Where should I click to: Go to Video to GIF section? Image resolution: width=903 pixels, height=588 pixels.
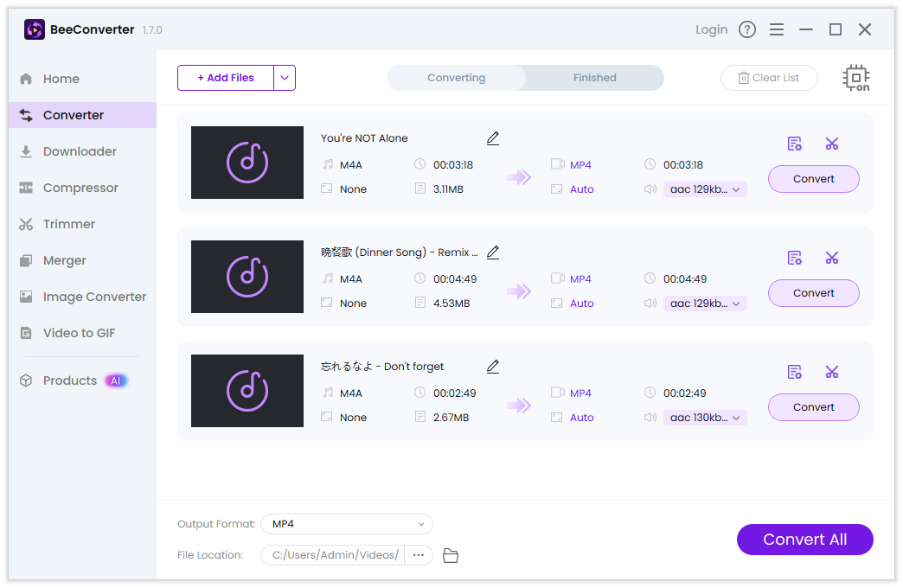[x=79, y=333]
